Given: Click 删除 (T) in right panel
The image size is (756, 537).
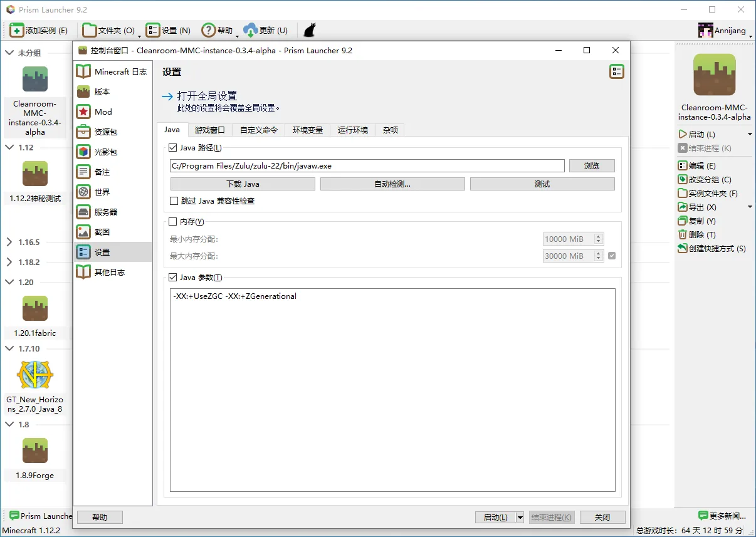Looking at the screenshot, I should point(697,234).
